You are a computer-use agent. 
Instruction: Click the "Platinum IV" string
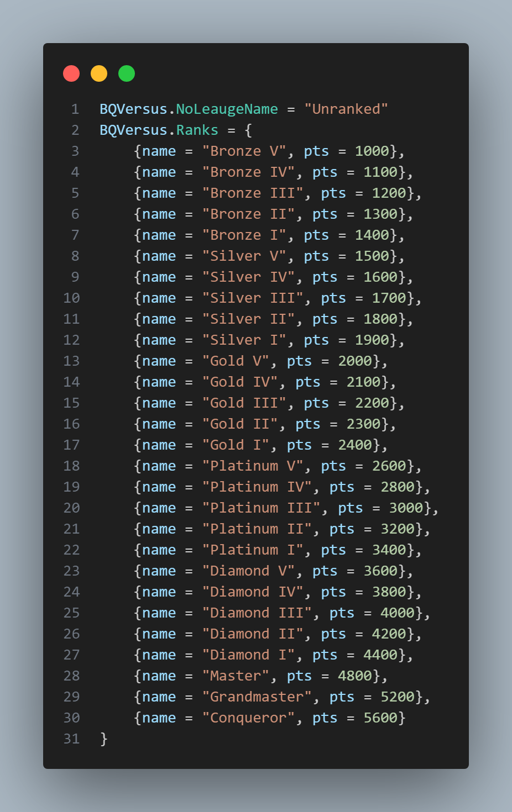coord(257,487)
